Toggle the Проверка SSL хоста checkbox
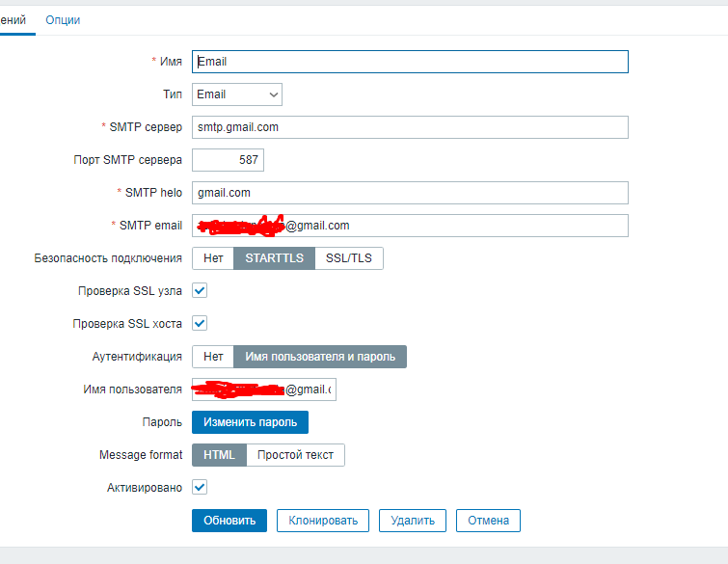 click(200, 323)
